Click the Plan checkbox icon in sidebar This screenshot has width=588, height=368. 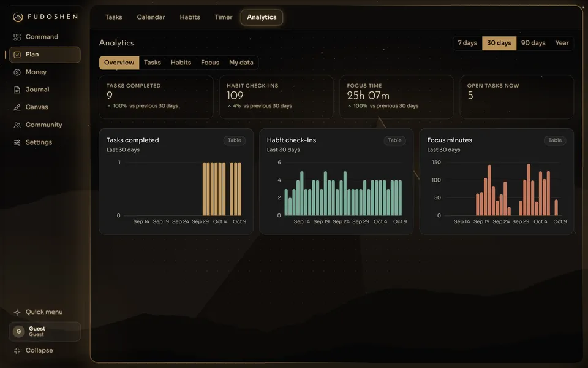17,55
